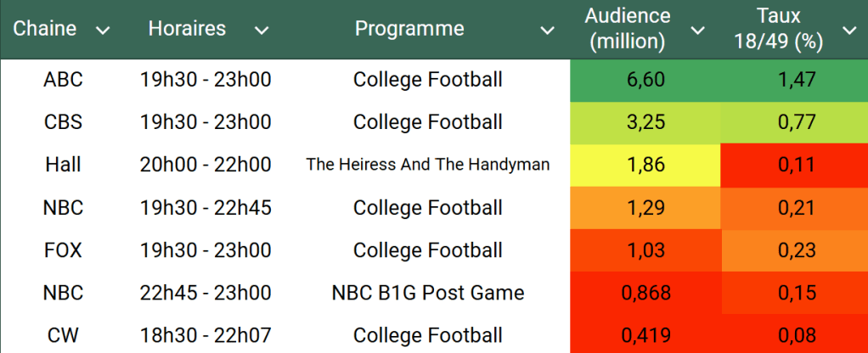Select the 0,419 audience value cell
The width and height of the screenshot is (868, 353).
tap(645, 335)
